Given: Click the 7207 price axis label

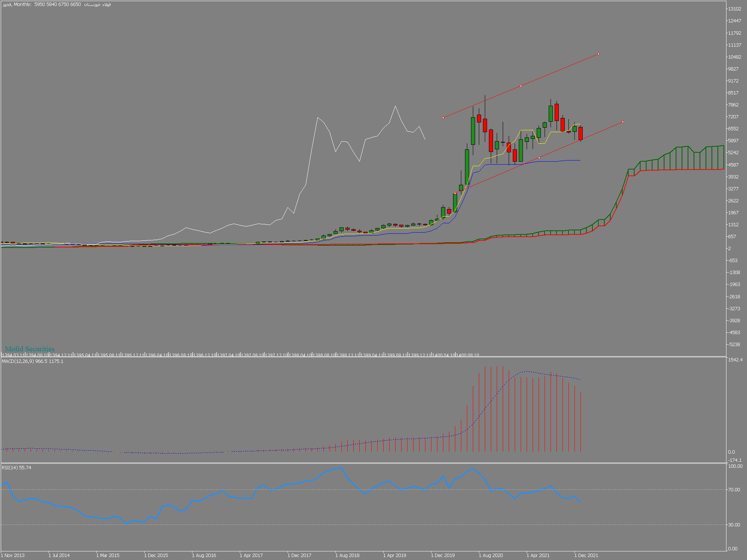Looking at the screenshot, I should tap(734, 117).
